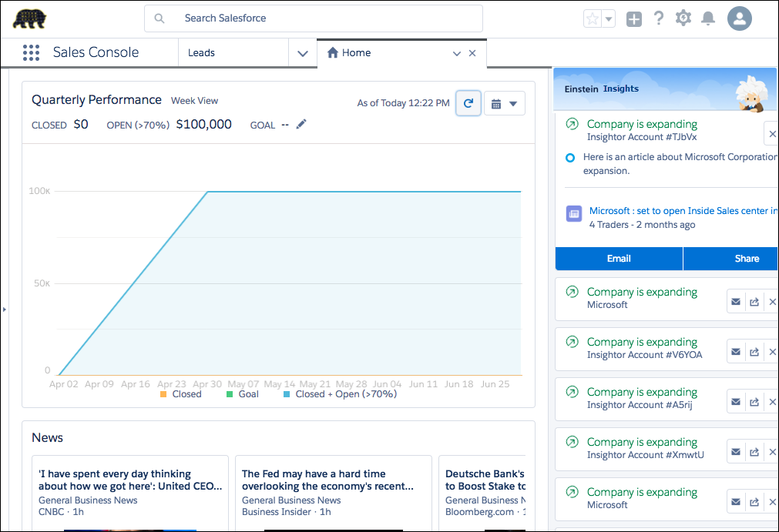
Task: Email the Insightor Account #XmwtU insight
Action: [736, 452]
